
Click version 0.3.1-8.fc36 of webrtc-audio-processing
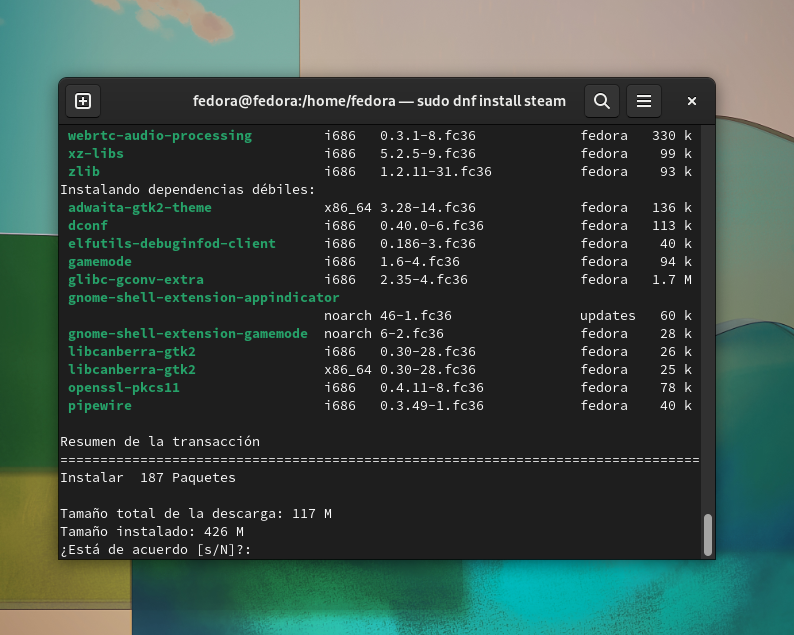[x=428, y=136]
